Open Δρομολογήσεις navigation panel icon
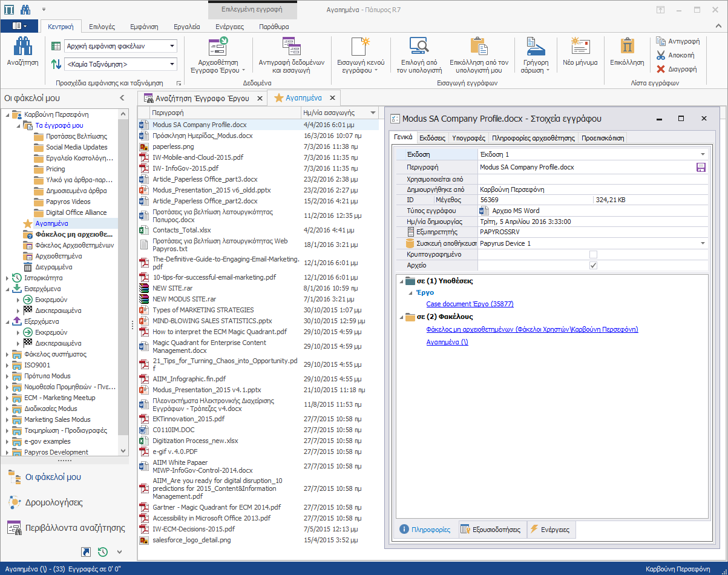Screen dimensions: 728x575 pos(15,502)
